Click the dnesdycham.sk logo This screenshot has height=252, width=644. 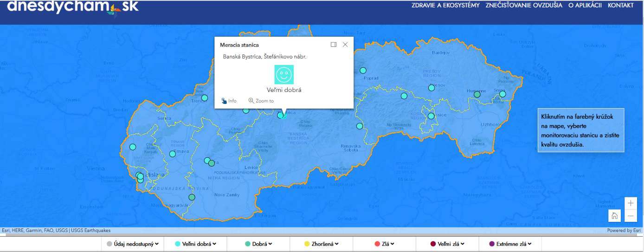pos(73,6)
